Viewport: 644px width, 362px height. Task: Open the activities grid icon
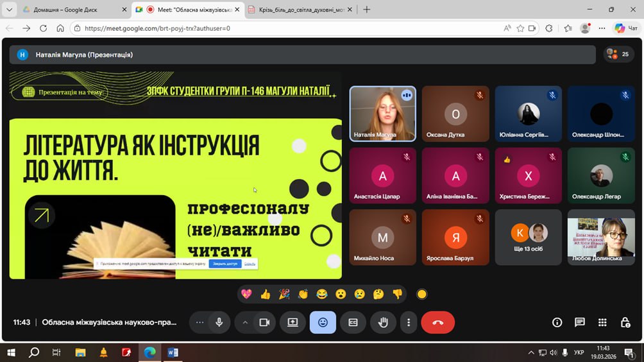tap(602, 322)
